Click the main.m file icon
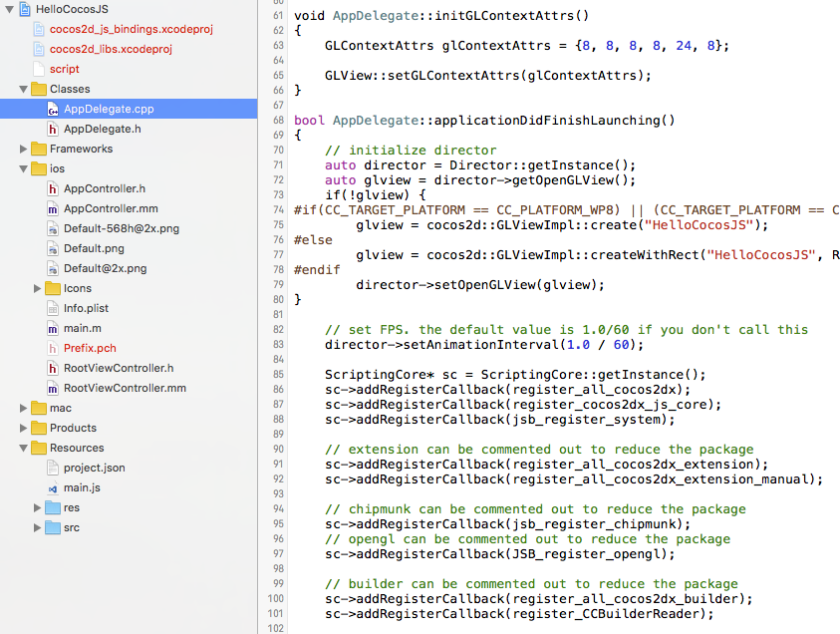Screen dimensions: 840x634 (x=53, y=328)
